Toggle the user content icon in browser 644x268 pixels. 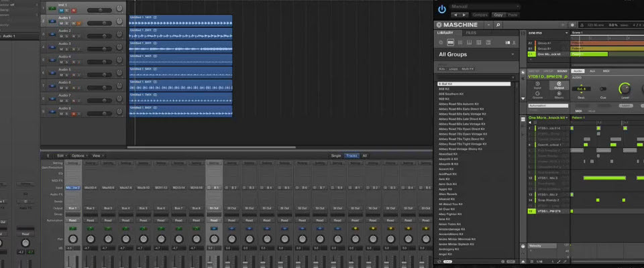(513, 42)
